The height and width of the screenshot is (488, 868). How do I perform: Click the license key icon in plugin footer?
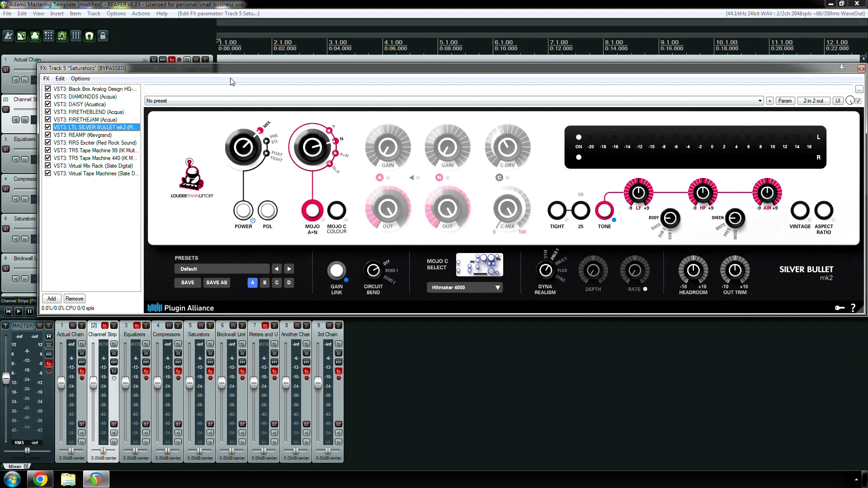(840, 308)
